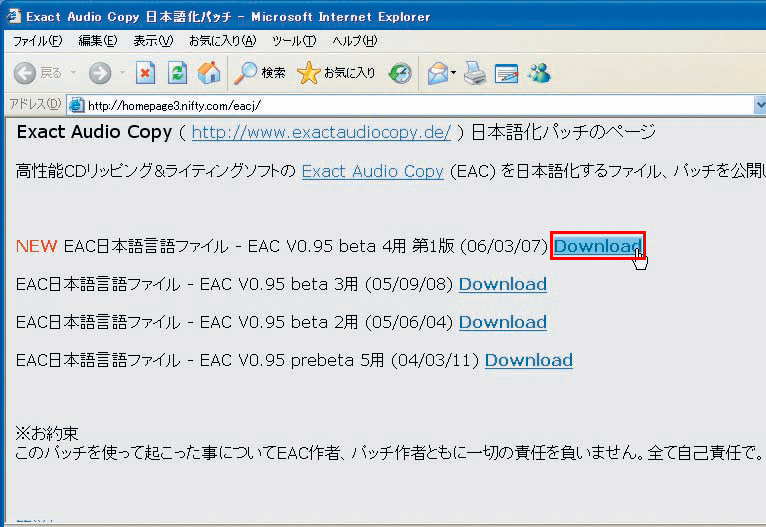Click the Edit page toolbar icon
The height and width of the screenshot is (527, 766).
click(506, 74)
